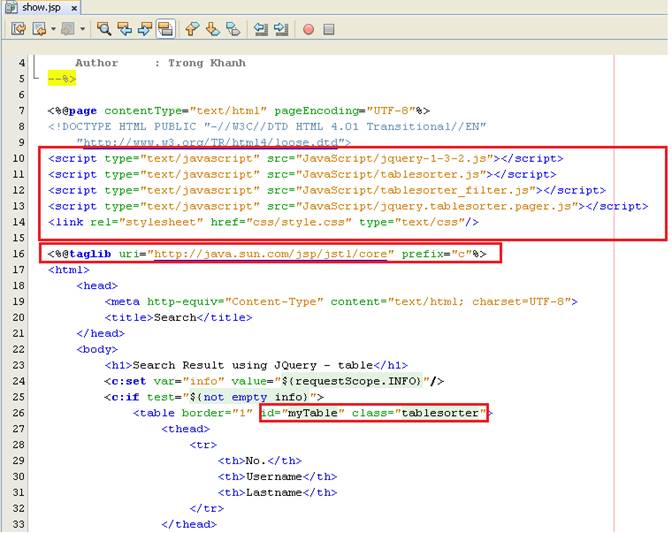Open the java.sun.com jstl/core link
Viewport: 672px width, 533px height.
270,254
